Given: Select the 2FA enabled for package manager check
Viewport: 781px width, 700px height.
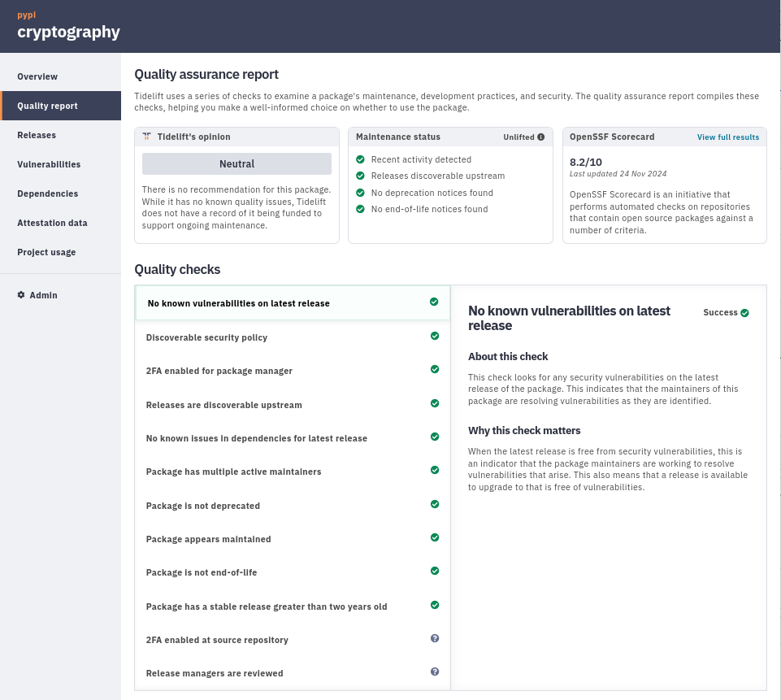Looking at the screenshot, I should point(293,371).
